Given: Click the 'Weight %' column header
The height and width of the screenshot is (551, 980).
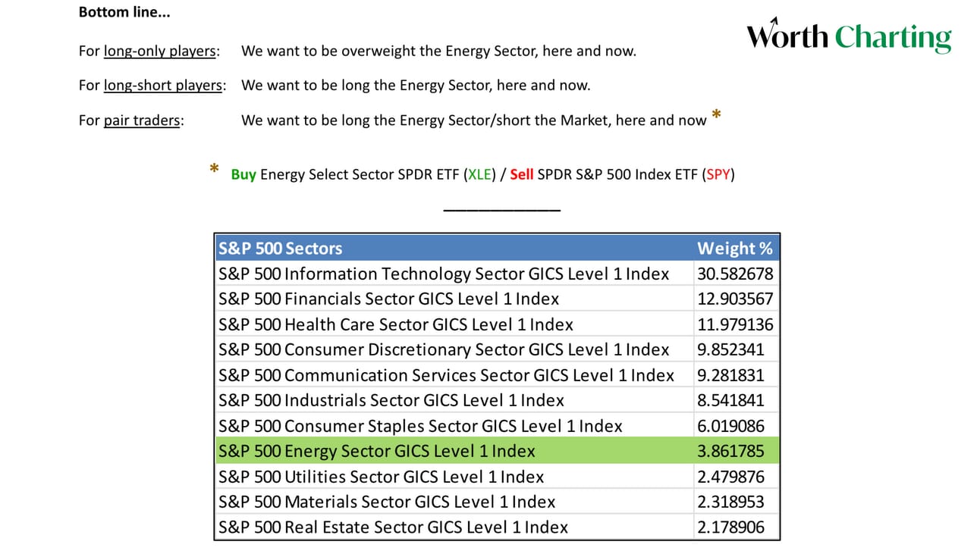Looking at the screenshot, I should 734,249.
